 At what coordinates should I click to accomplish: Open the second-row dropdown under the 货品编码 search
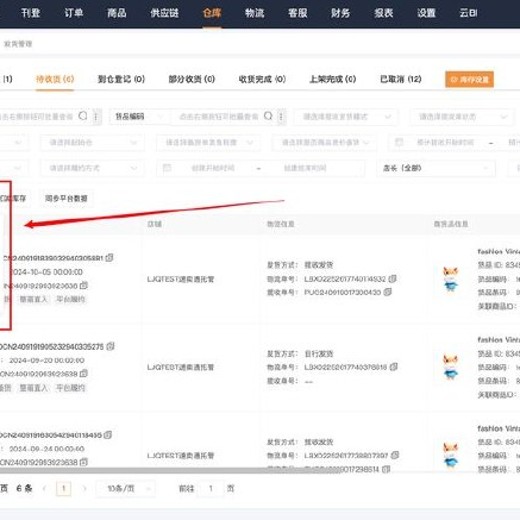pyautogui.click(x=209, y=143)
